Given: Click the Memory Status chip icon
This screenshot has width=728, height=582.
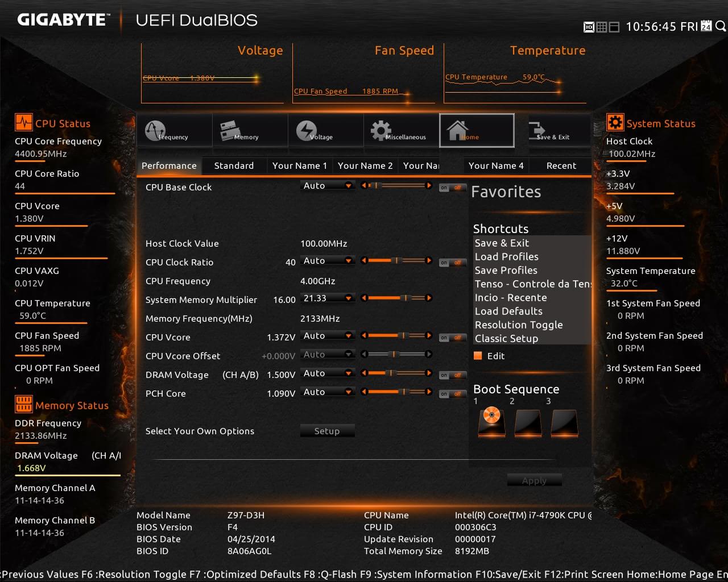Looking at the screenshot, I should click(24, 404).
